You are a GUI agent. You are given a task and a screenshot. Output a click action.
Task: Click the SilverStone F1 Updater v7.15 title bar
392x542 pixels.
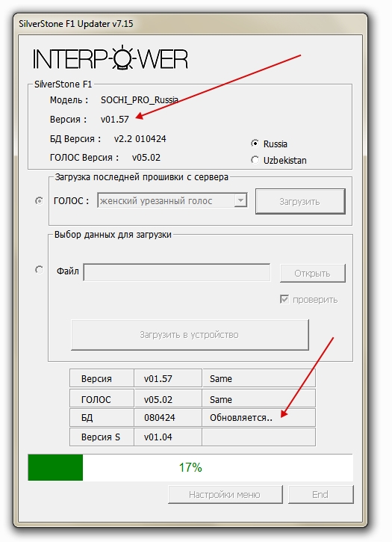coord(190,23)
